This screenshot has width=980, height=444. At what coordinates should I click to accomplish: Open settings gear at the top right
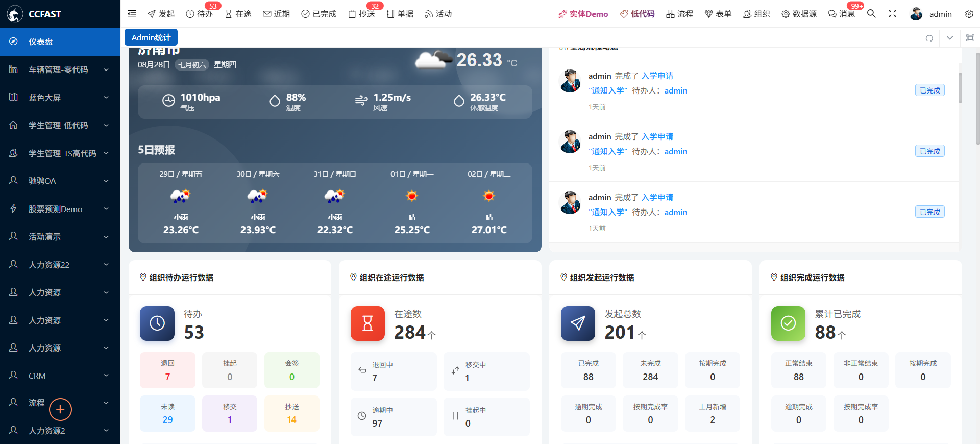tap(969, 14)
